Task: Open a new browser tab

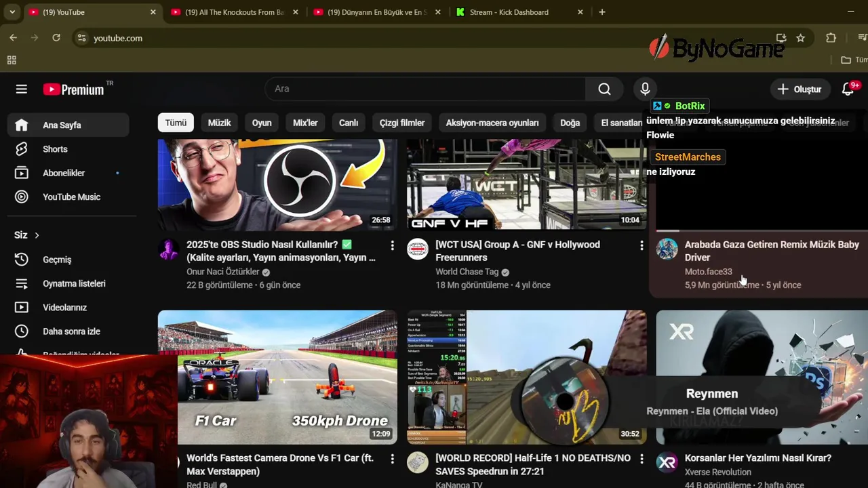Action: (601, 12)
